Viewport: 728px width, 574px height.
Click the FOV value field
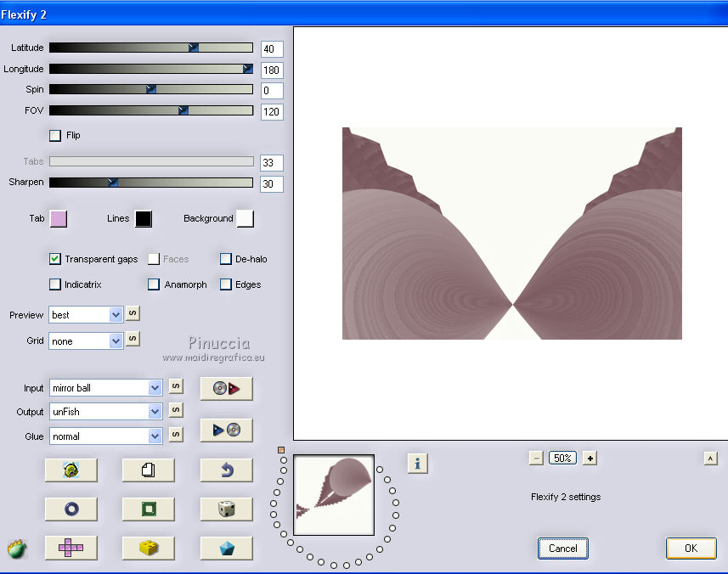pos(272,112)
